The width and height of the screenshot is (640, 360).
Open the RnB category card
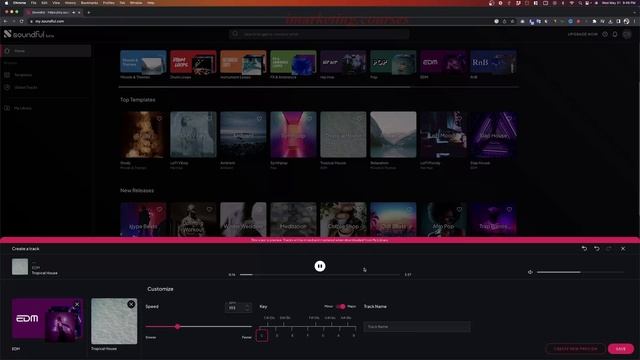coord(493,62)
